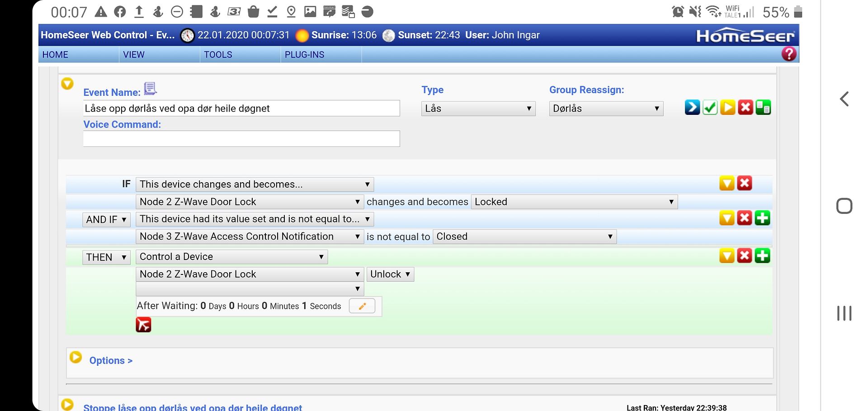This screenshot has height=411, width=868.
Task: Add a new action with the green plus icon
Action: pyautogui.click(x=763, y=255)
